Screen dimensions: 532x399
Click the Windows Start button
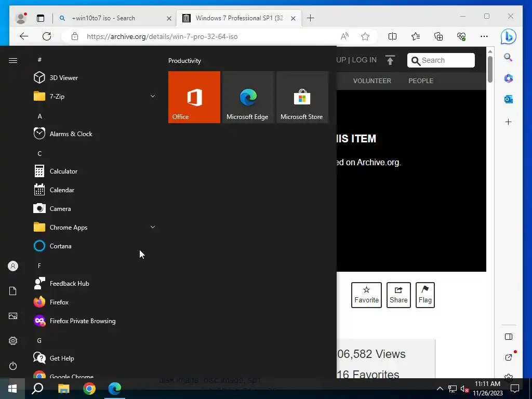point(12,389)
